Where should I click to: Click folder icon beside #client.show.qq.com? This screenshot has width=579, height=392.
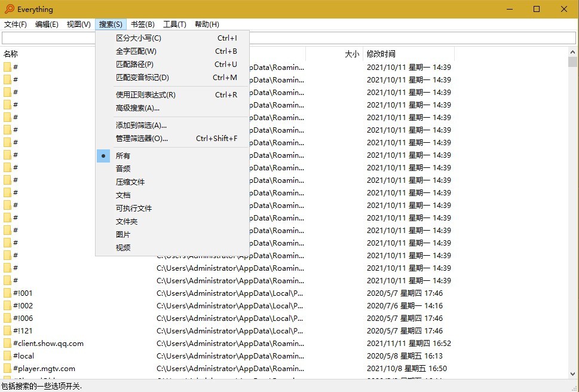click(x=7, y=343)
